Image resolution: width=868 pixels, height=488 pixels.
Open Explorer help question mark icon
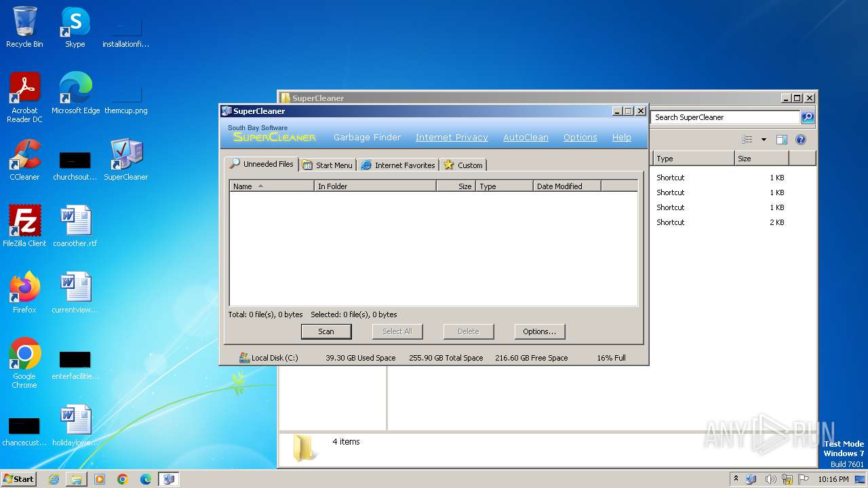pyautogui.click(x=801, y=140)
